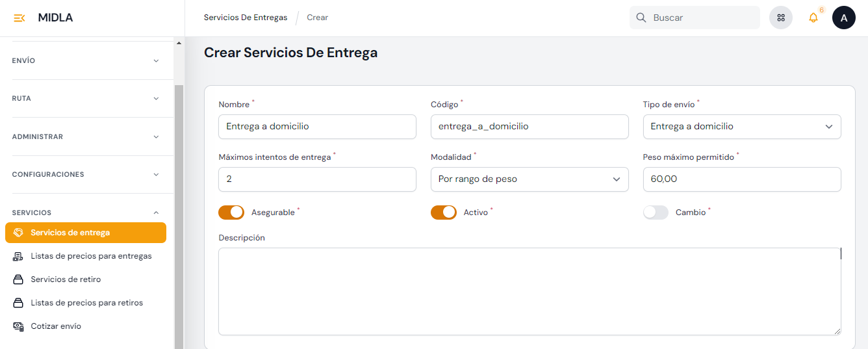Click the sidebar vertical scrollbar

(179, 217)
